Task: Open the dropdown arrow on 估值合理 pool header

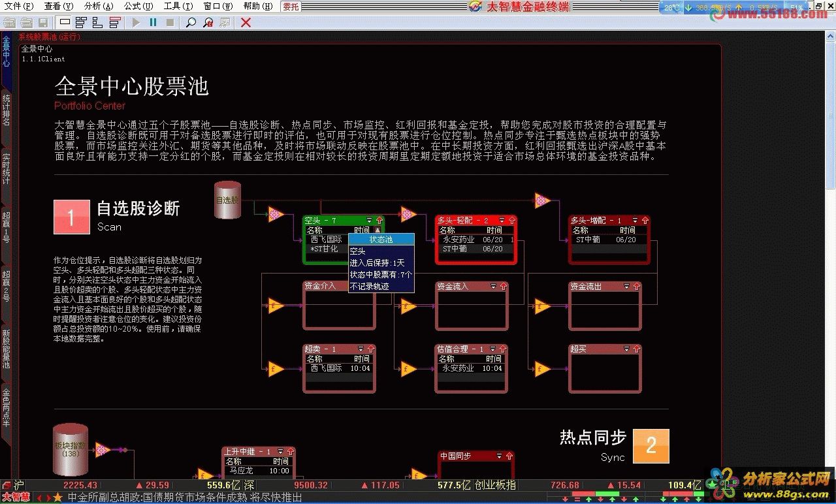Action: coord(494,349)
